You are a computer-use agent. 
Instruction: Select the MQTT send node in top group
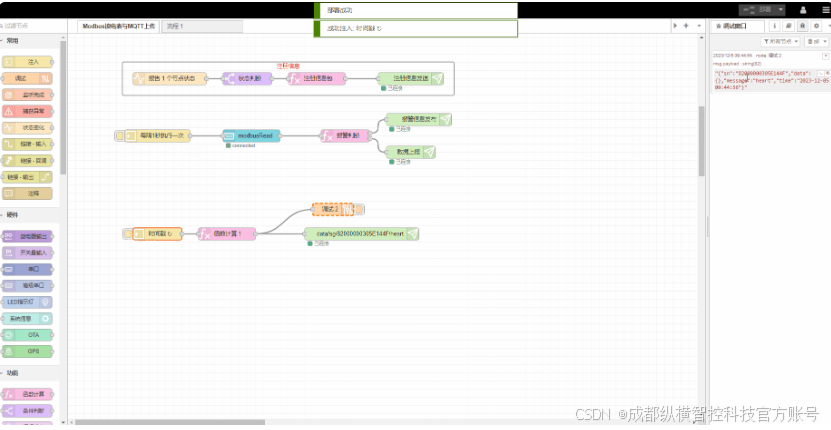pyautogui.click(x=411, y=78)
